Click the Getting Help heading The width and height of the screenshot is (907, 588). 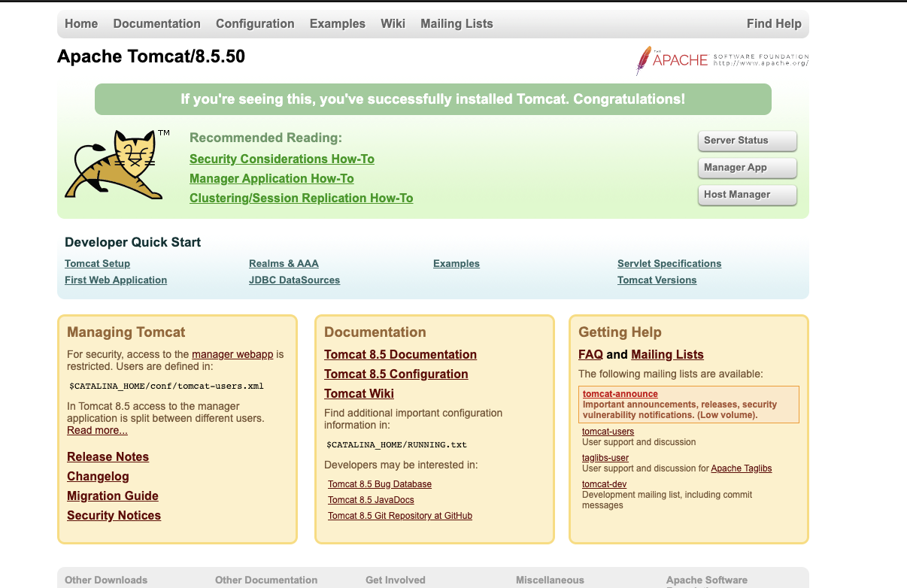click(x=620, y=332)
